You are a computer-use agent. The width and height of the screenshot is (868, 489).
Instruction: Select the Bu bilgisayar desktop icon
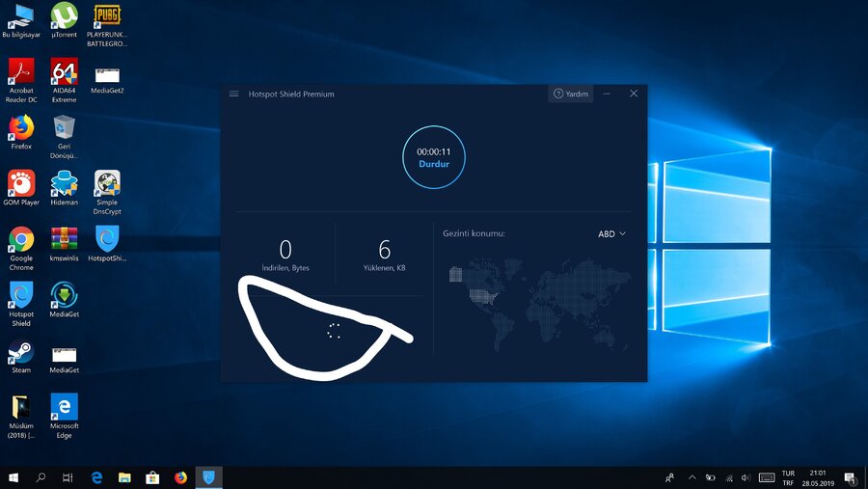click(x=21, y=21)
